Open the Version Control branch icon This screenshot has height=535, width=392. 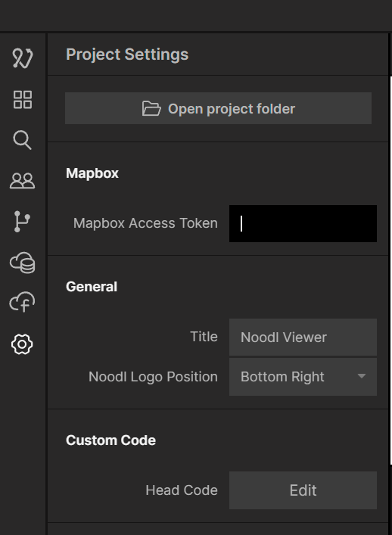[x=22, y=222]
